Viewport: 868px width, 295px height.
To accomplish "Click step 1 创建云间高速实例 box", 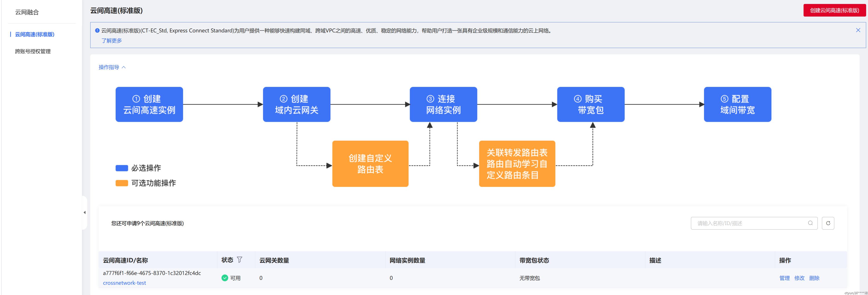I will tap(149, 104).
